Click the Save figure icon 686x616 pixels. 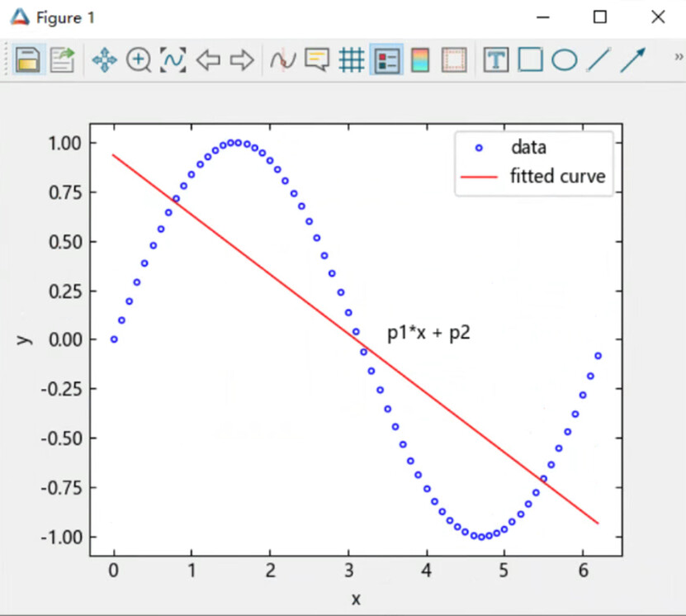28,59
